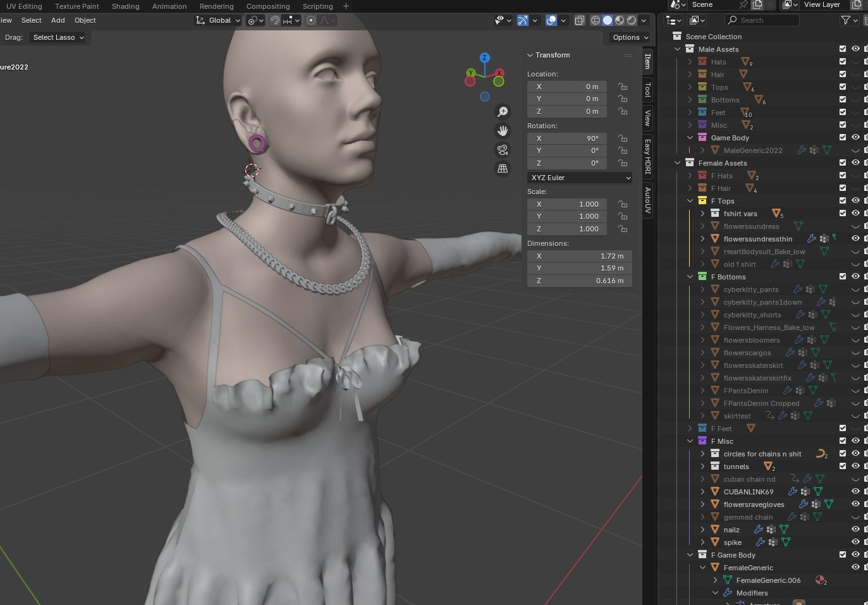Uncheck the Male Assets collection checkbox

click(x=843, y=49)
